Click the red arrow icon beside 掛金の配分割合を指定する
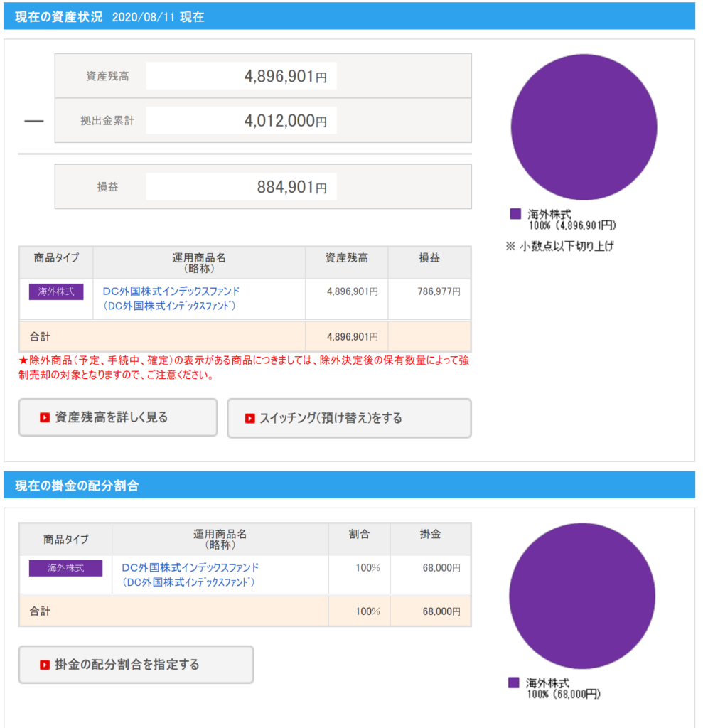 coord(45,665)
